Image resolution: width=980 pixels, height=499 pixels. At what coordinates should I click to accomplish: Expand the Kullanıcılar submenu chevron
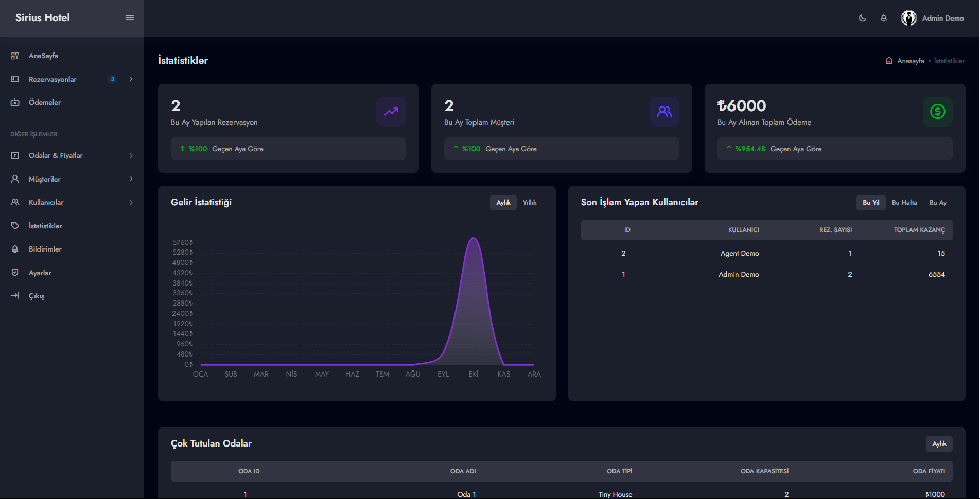pos(131,202)
